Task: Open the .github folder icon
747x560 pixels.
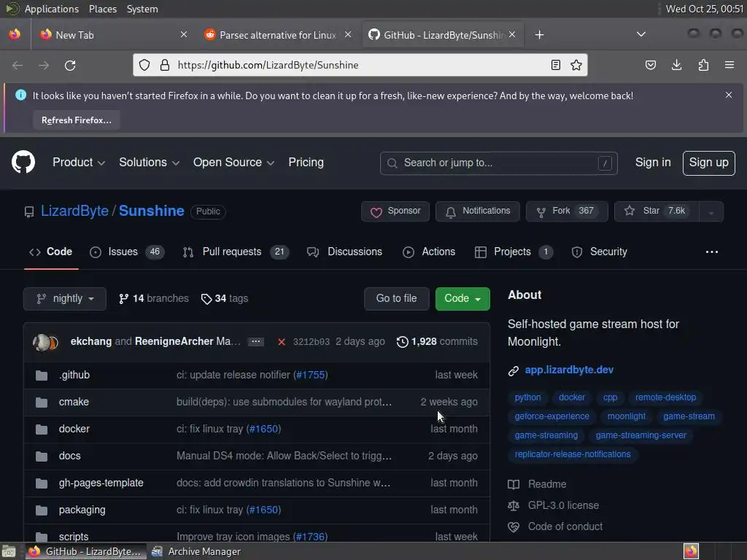Action: (x=42, y=376)
